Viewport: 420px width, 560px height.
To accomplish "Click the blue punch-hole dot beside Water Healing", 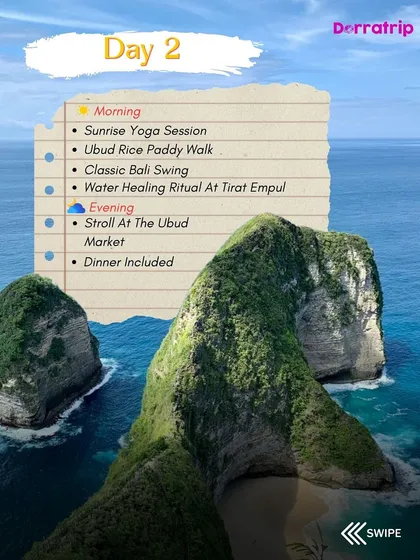I will (49, 190).
